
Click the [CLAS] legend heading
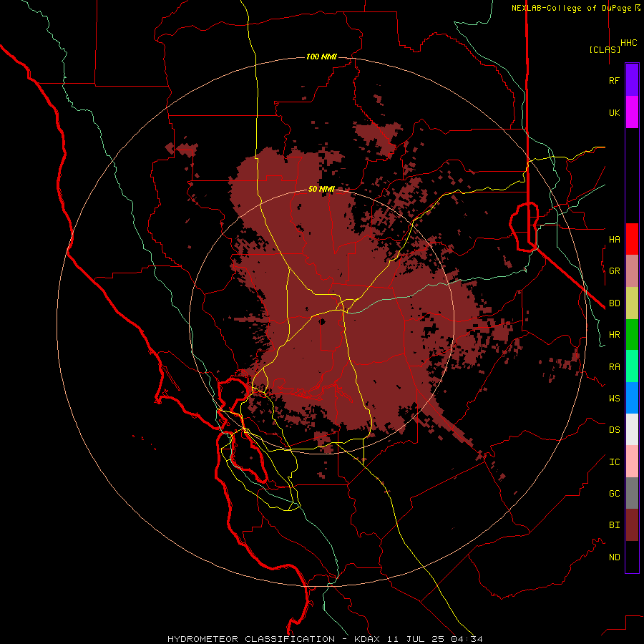[x=605, y=49]
